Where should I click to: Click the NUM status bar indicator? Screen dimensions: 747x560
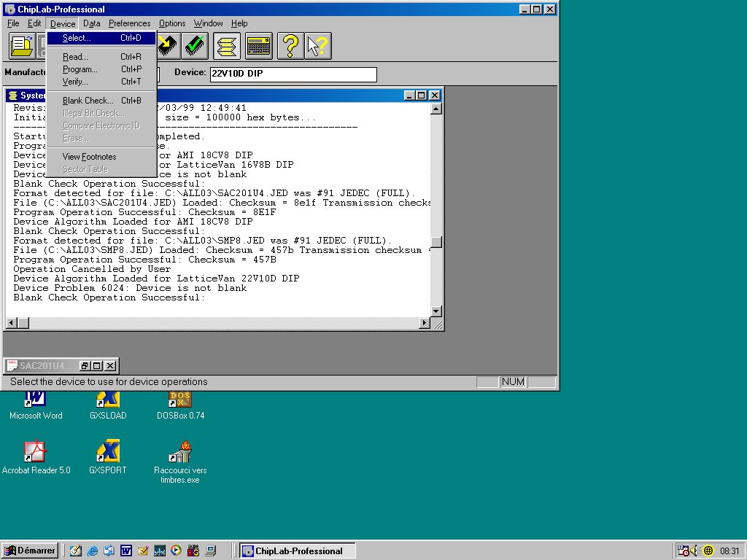(x=513, y=382)
